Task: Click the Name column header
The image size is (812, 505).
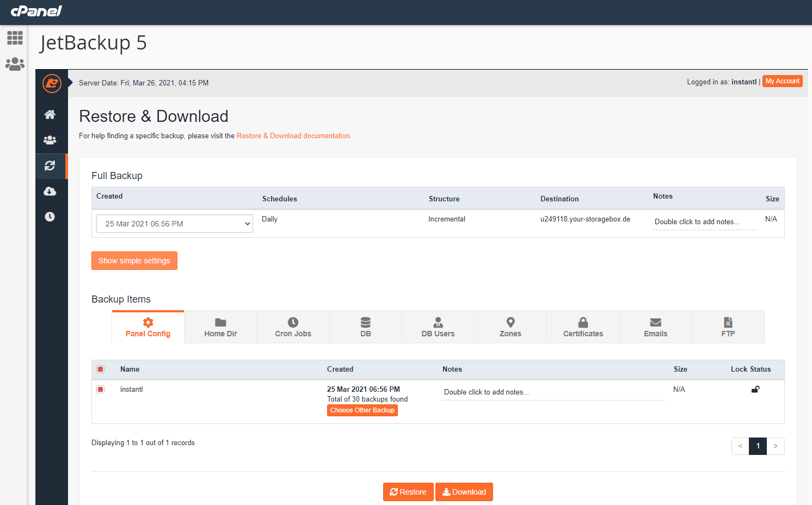Action: tap(130, 369)
